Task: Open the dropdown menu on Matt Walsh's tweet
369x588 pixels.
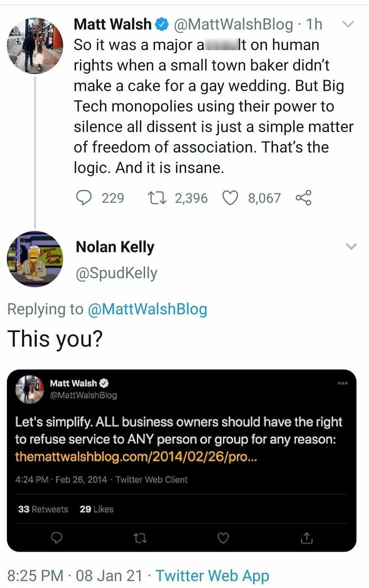Action: click(347, 24)
